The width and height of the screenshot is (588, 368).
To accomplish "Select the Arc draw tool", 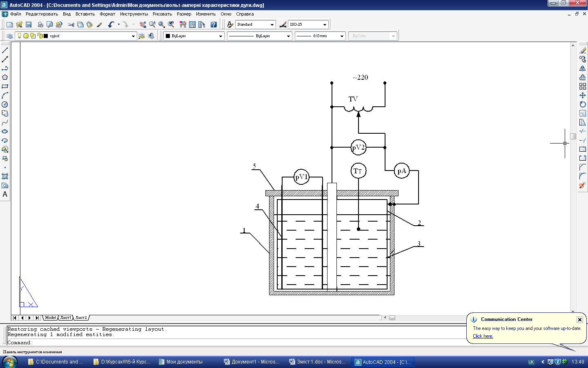I will [x=5, y=95].
